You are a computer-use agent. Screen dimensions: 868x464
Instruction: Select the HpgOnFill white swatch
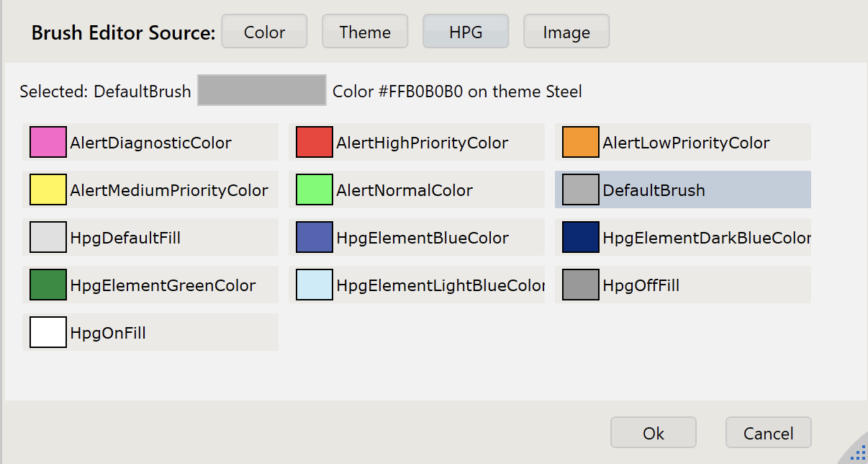point(48,332)
